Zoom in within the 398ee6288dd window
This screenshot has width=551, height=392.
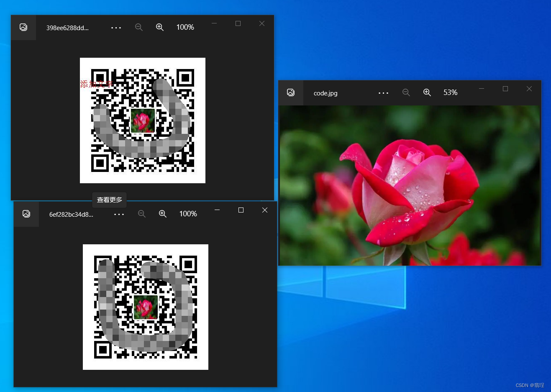[x=160, y=27]
